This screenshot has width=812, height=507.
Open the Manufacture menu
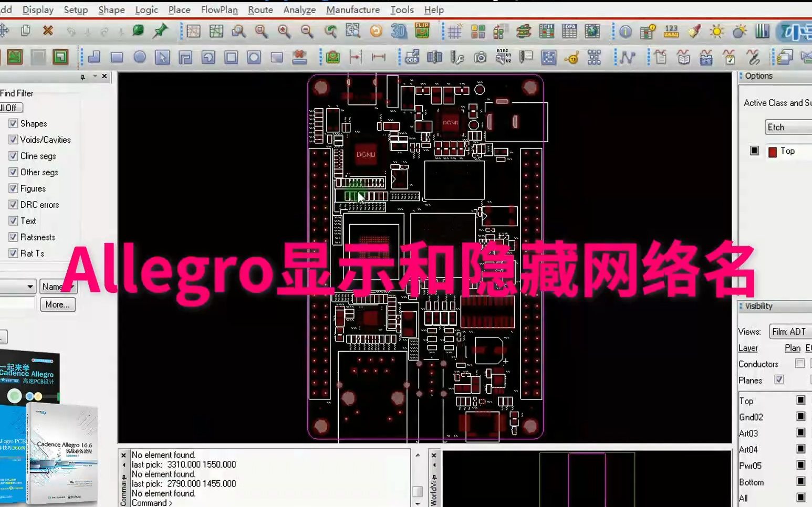coord(353,9)
